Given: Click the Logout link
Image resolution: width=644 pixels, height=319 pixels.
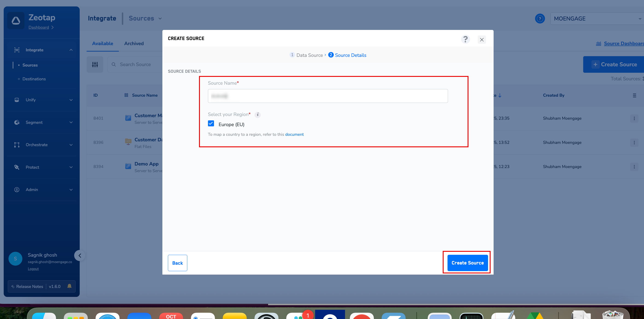Looking at the screenshot, I should [x=33, y=269].
